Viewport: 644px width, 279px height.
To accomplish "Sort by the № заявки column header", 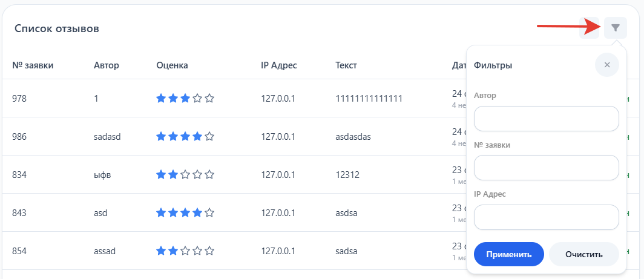I will pos(33,65).
